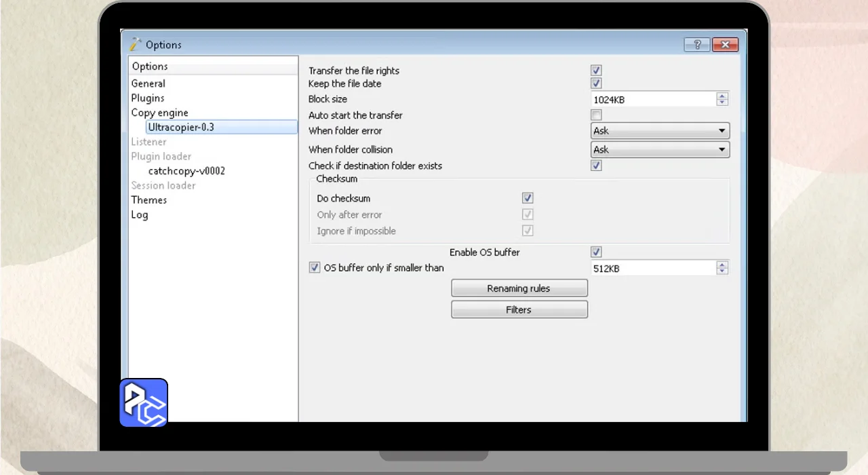Select Ultracopier-0.3 in the options tree
868x475 pixels.
[x=181, y=127]
